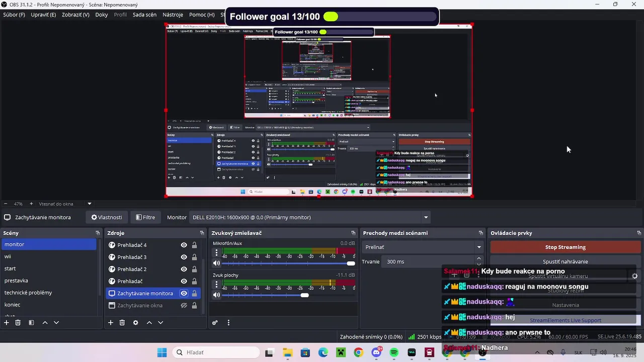Open audio mixer three-dot menu at bottom
644x362 pixels.
(x=228, y=322)
